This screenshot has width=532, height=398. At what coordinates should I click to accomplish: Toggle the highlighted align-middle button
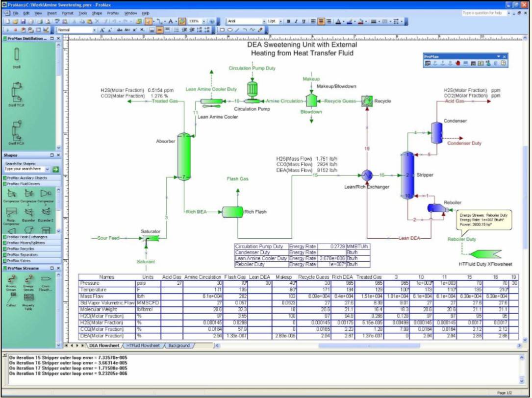(x=159, y=30)
